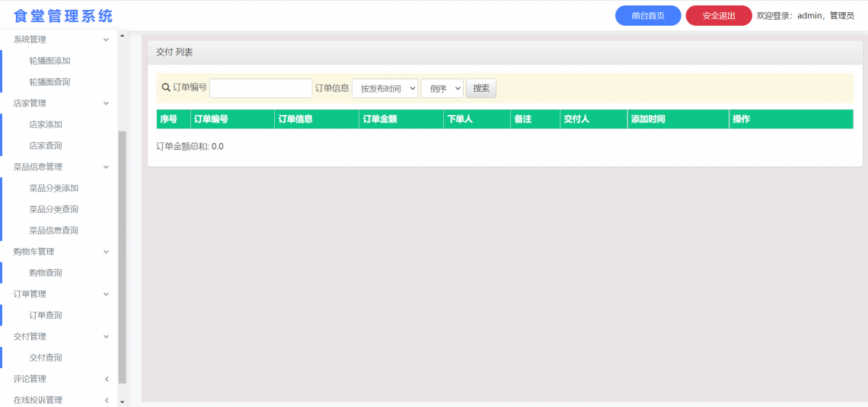
Task: Select 订单查询 in sidebar
Action: 46,315
